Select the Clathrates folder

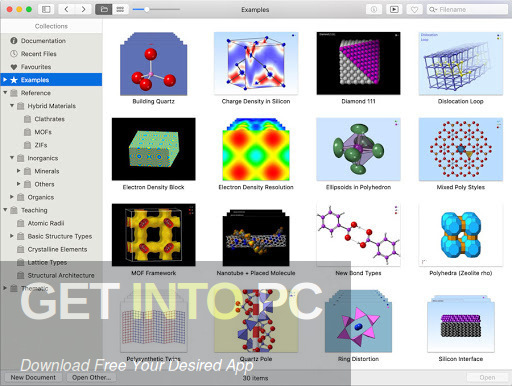tap(51, 119)
